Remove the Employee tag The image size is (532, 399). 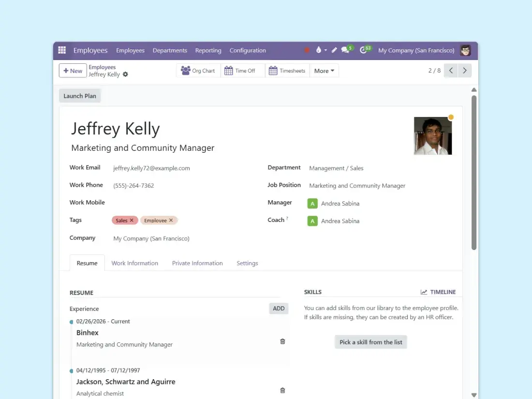(x=171, y=221)
